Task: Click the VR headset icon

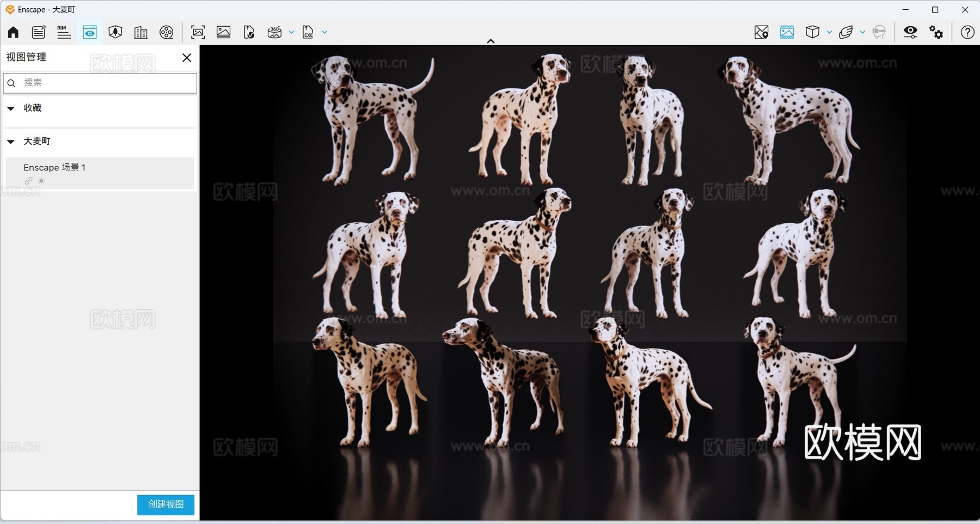Action: (879, 32)
